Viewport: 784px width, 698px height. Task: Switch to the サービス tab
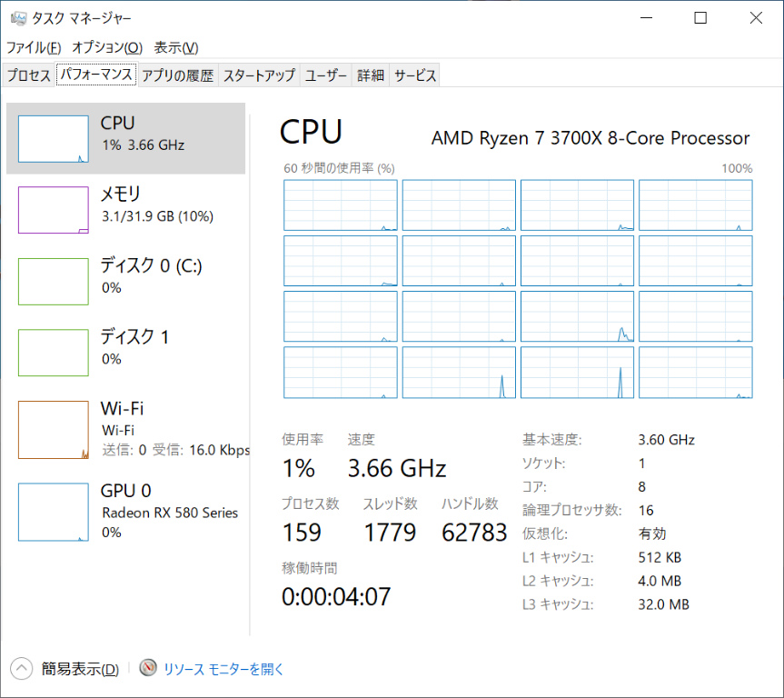pyautogui.click(x=415, y=76)
